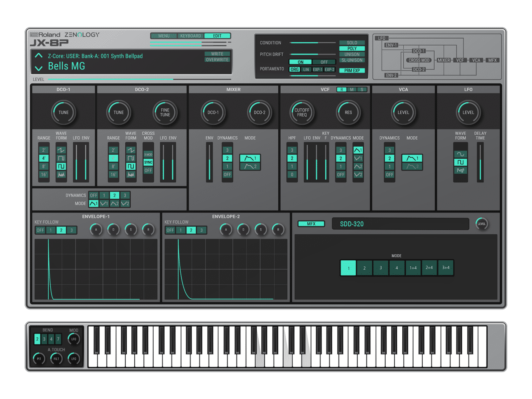532x399 pixels.
Task: Enable UNISON voice mode
Action: (x=352, y=55)
